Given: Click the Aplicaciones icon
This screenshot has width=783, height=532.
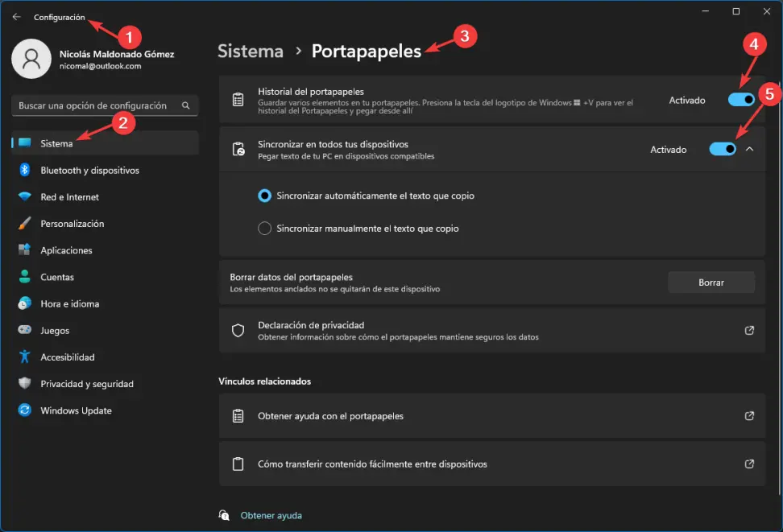Looking at the screenshot, I should [24, 250].
